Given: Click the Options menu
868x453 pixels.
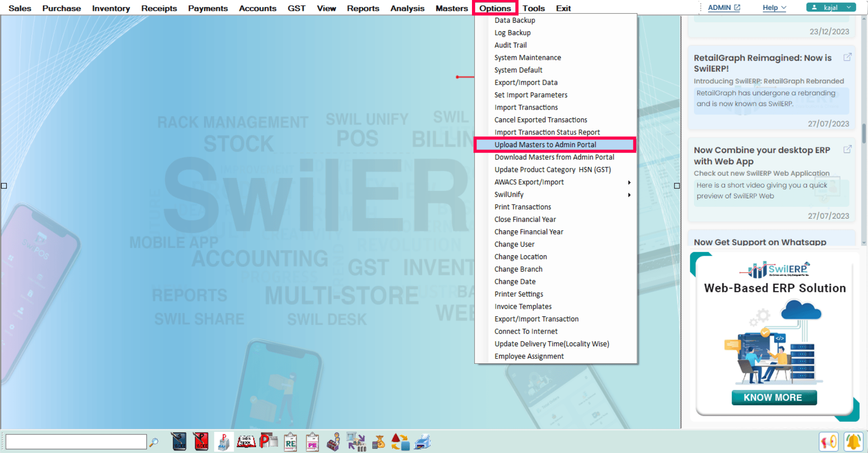Looking at the screenshot, I should (x=495, y=8).
